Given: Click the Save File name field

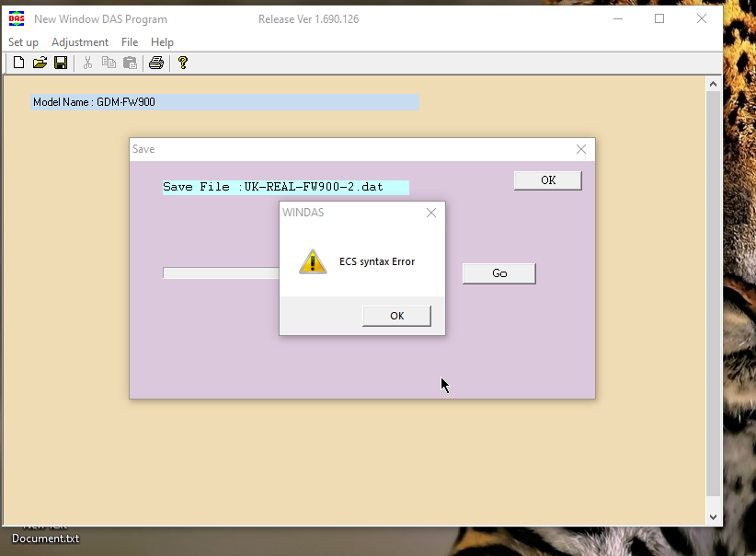Looking at the screenshot, I should click(286, 187).
